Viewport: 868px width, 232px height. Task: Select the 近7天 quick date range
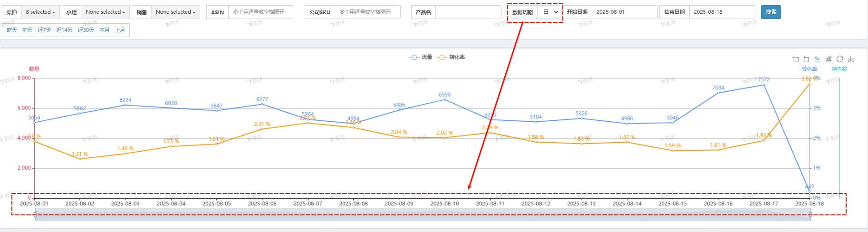44,30
